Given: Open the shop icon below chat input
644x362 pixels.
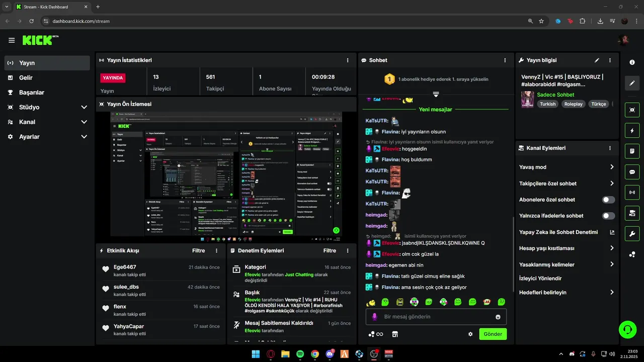Looking at the screenshot, I should coord(395,334).
